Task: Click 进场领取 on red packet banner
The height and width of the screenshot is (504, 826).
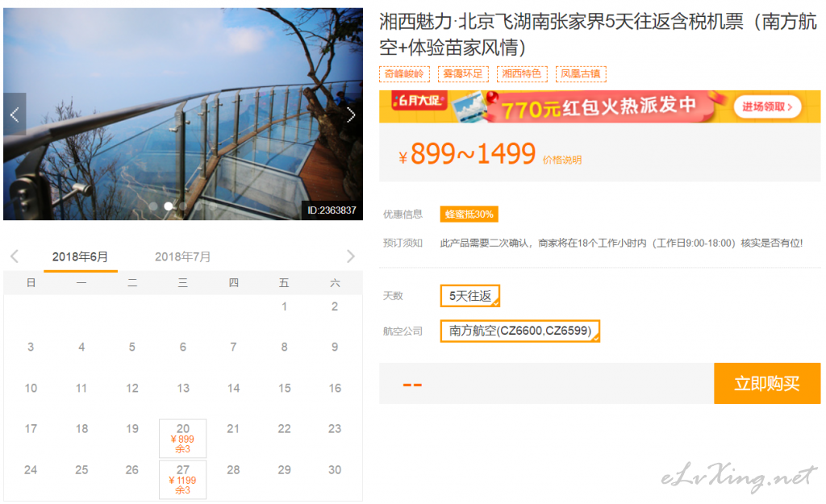Action: [767, 107]
